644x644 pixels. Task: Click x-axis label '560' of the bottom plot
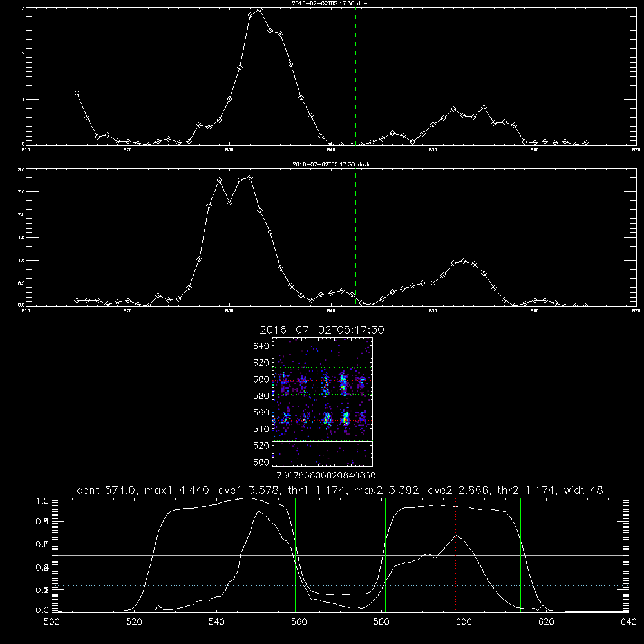(x=299, y=622)
